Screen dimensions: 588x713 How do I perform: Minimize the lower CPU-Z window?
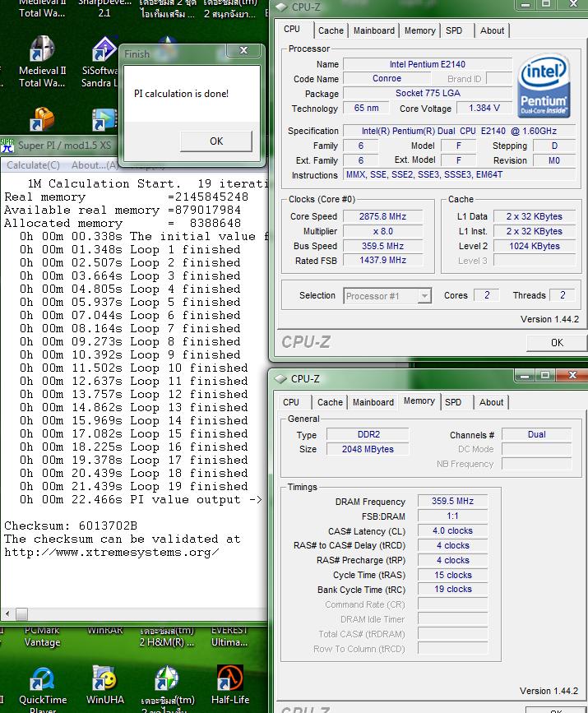coord(524,376)
